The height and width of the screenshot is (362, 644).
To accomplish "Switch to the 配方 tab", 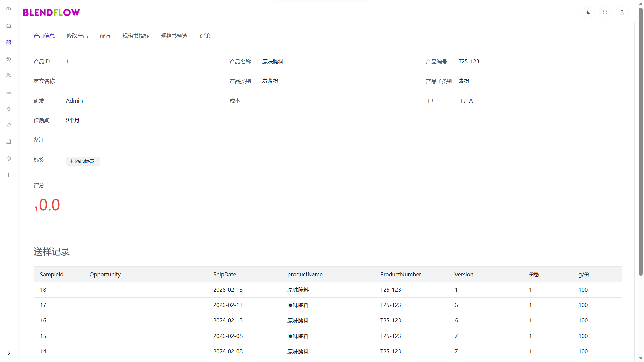I will point(105,36).
